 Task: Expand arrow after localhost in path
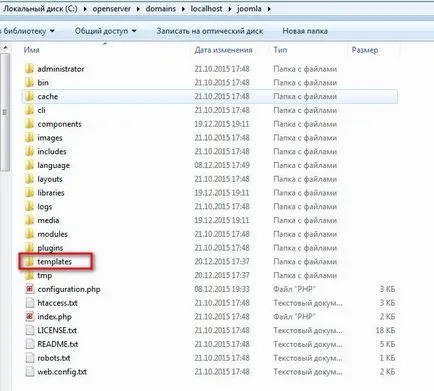coord(230,9)
